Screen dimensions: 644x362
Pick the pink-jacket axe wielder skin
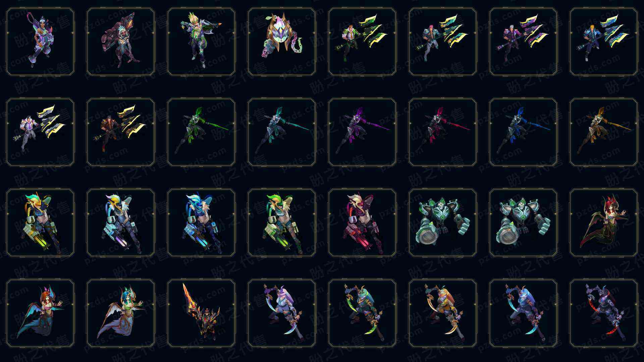coord(523,42)
